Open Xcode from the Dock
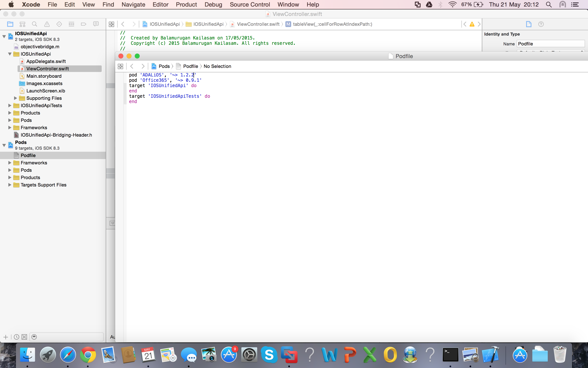 coord(490,355)
